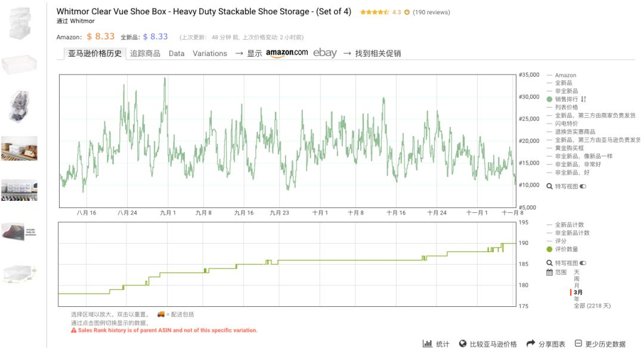Switch to the Data tab
This screenshot has width=644, height=348.
[x=177, y=54]
